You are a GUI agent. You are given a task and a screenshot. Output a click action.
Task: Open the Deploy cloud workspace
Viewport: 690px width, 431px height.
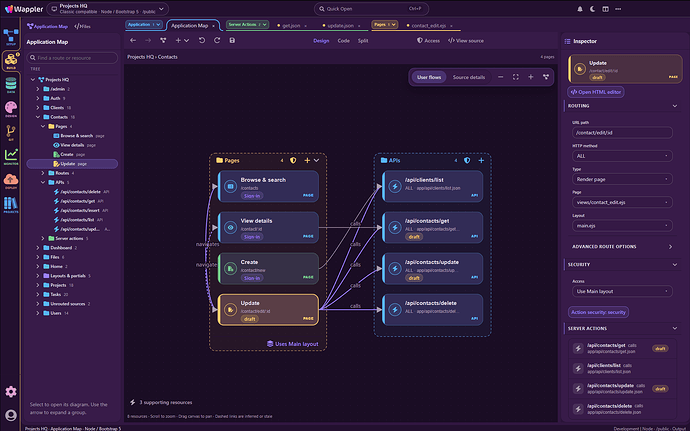pos(11,181)
